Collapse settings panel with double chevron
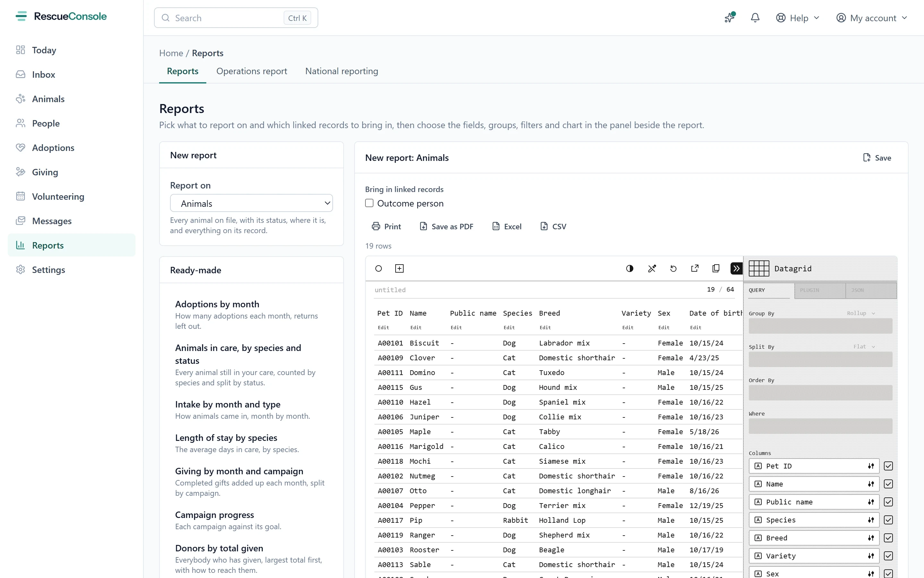Screen dimensions: 924x578 click(736, 268)
